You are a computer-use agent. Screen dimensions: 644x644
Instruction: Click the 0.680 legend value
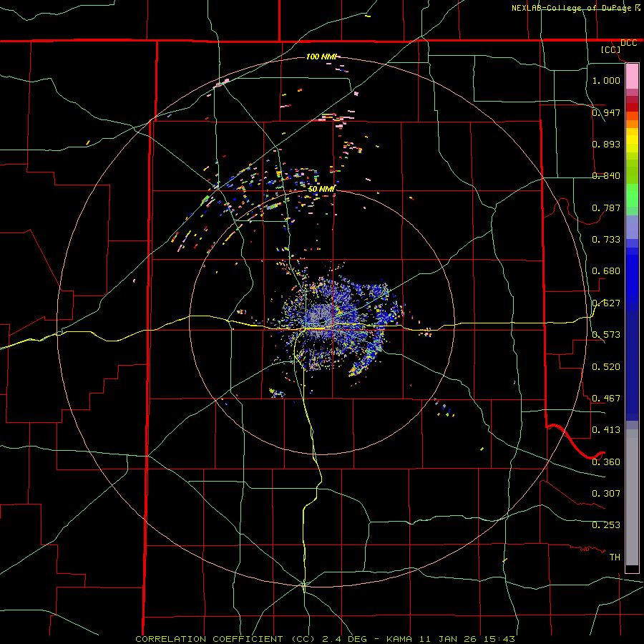click(x=606, y=271)
